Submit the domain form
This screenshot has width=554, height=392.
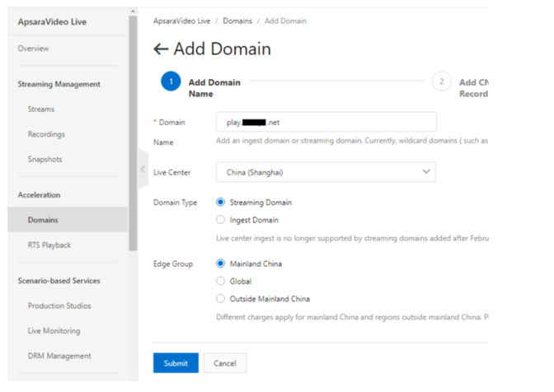point(176,363)
